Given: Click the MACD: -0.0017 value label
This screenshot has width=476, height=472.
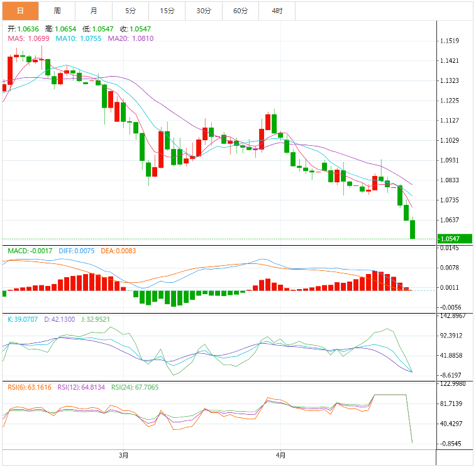Looking at the screenshot, I should [30, 251].
